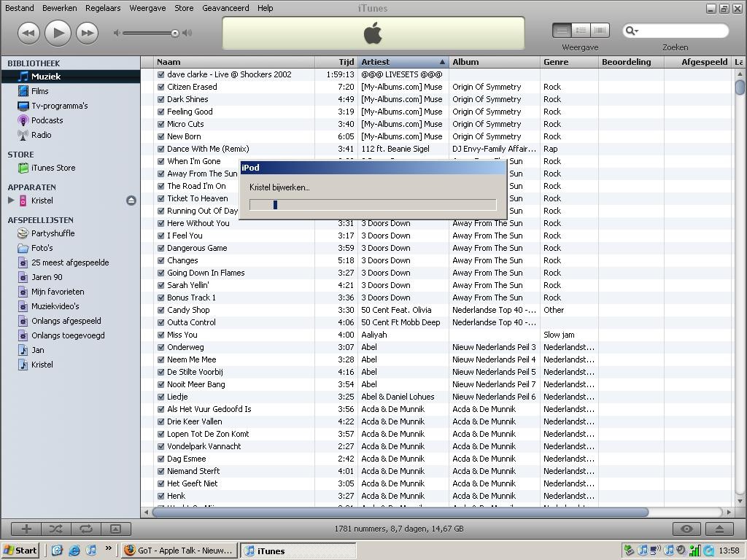Viewport: 747px width, 560px height.
Task: Click the next track forward button
Action: coord(88,34)
